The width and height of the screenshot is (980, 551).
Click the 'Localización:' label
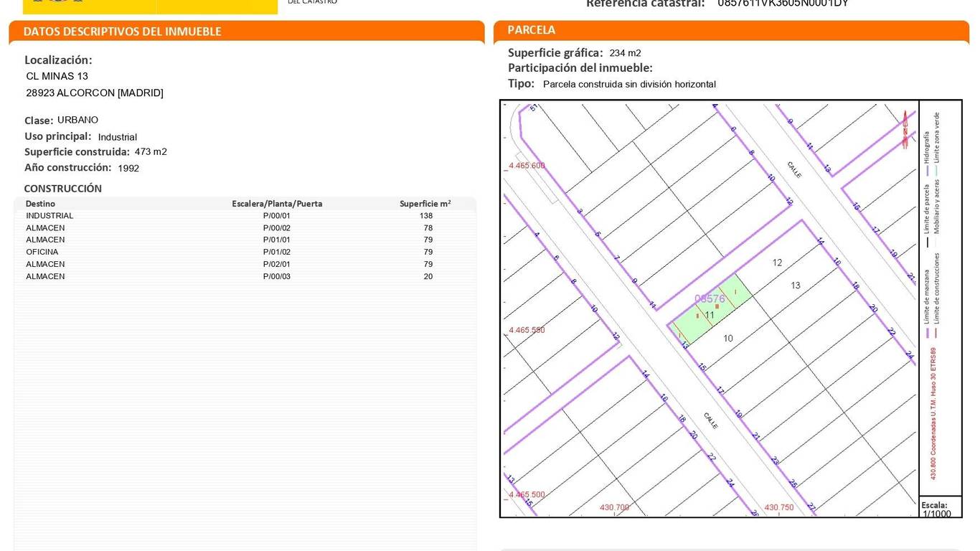coord(58,60)
